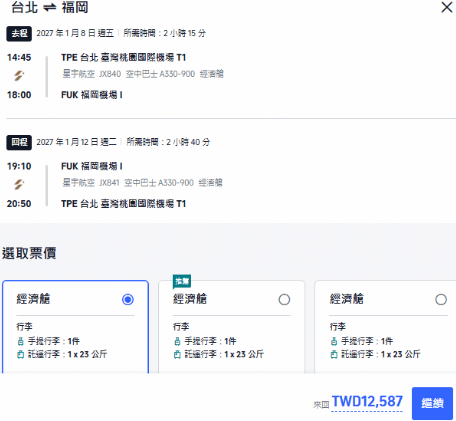Click first card's 託運行李 1 x 23 公斤
The image size is (456, 421).
(x=67, y=354)
